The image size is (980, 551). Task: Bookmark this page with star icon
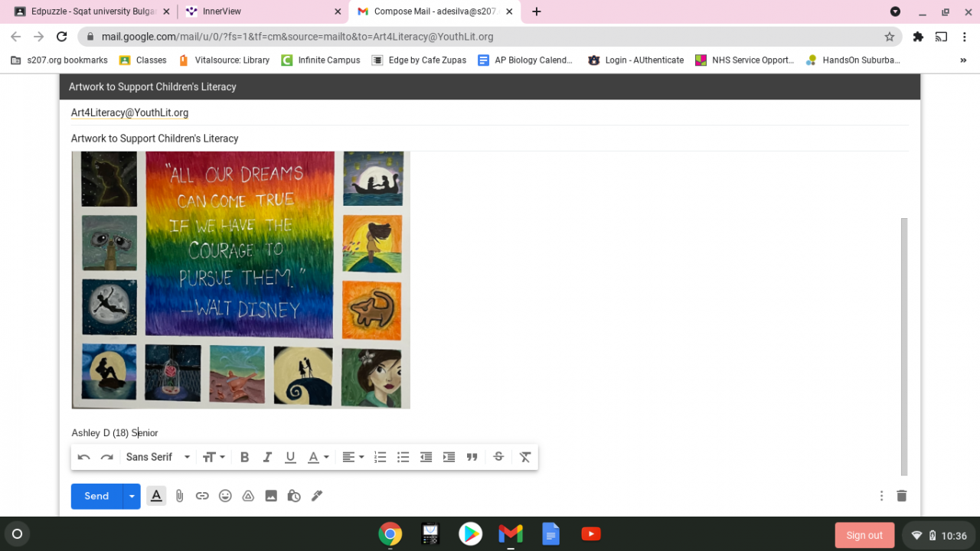pos(890,37)
